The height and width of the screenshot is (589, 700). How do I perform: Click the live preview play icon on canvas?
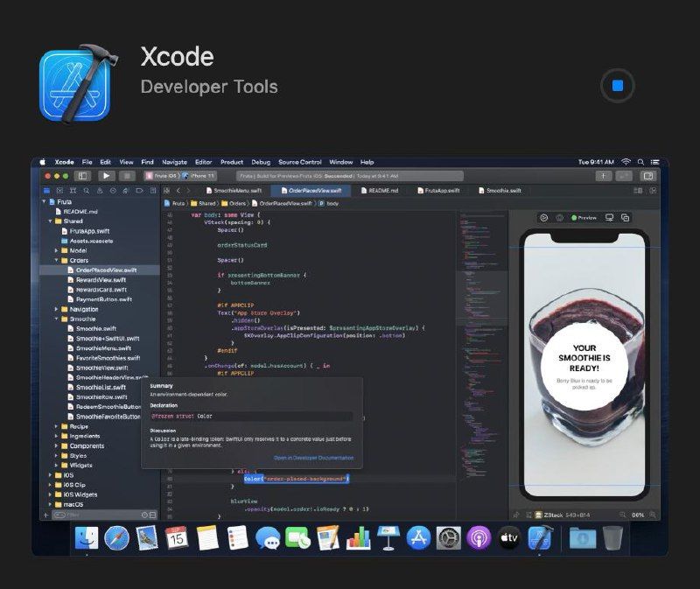point(543,218)
